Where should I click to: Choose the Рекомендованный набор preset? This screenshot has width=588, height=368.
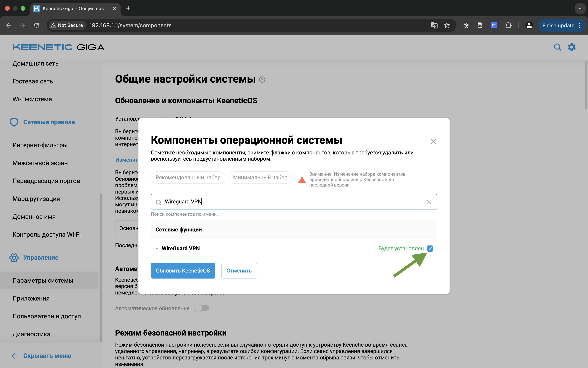(x=188, y=177)
